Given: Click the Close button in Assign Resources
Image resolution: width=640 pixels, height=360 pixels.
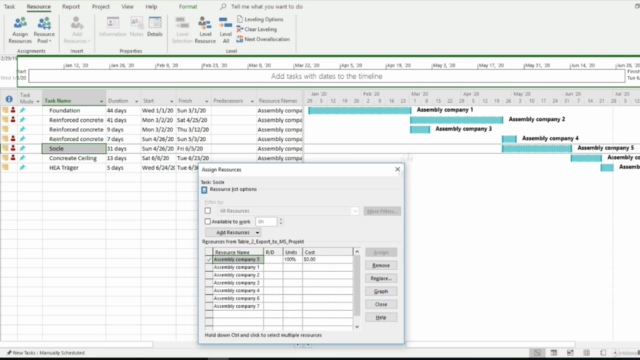Looking at the screenshot, I should 381,304.
